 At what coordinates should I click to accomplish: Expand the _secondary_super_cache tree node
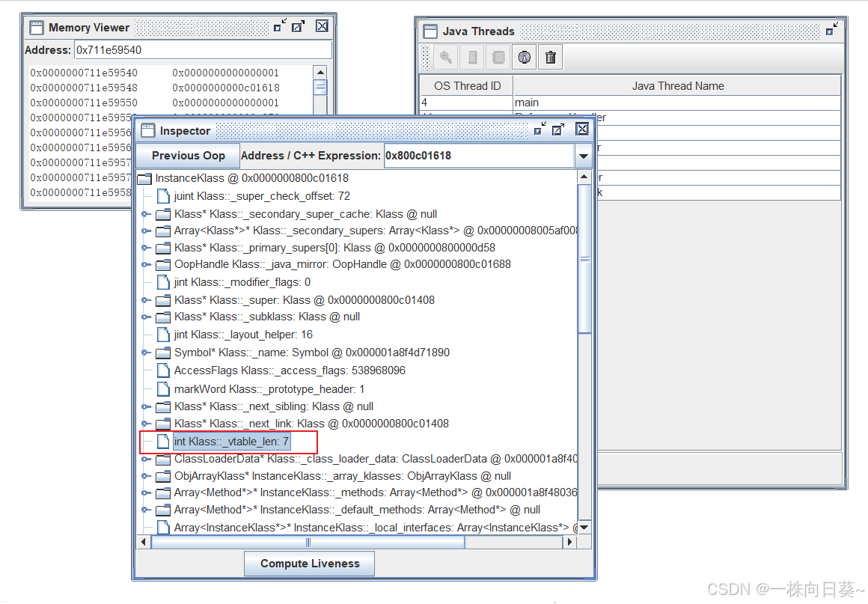coord(146,214)
